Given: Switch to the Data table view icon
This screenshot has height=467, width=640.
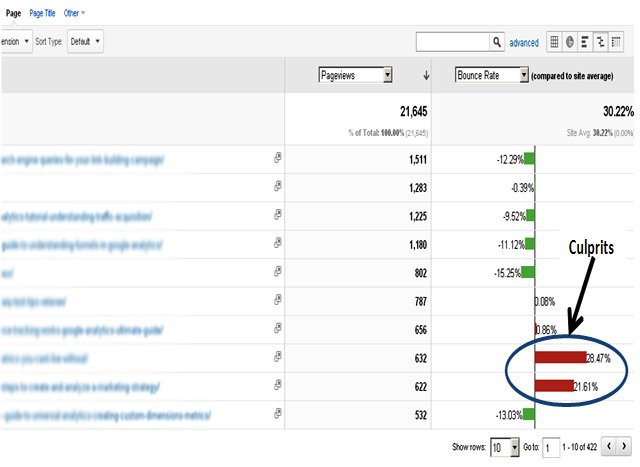Looking at the screenshot, I should tap(555, 43).
